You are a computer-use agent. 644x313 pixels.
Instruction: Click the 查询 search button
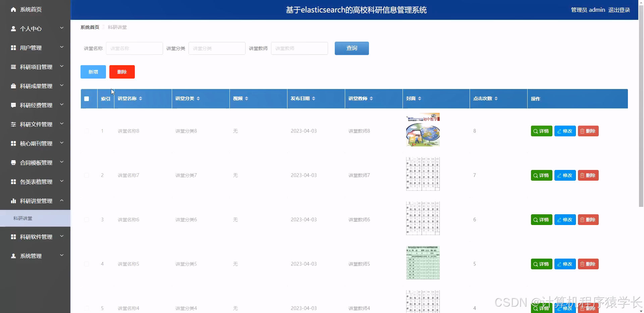tap(352, 48)
